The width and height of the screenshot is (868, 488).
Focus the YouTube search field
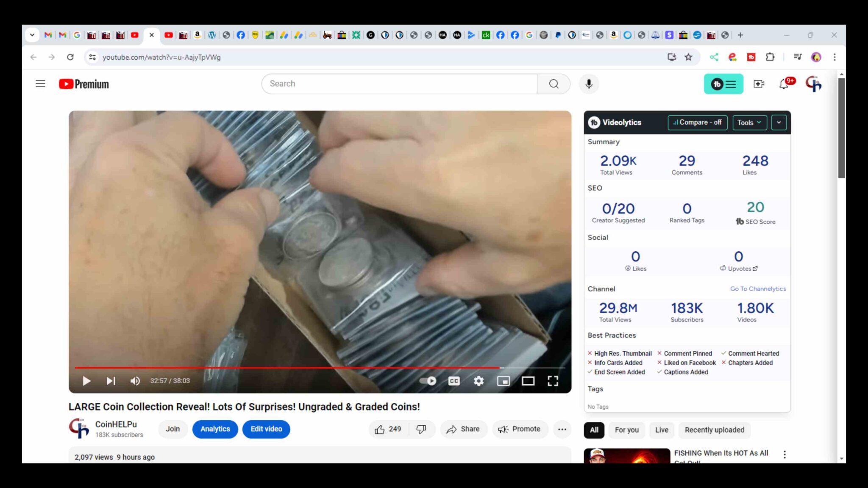[x=400, y=84]
